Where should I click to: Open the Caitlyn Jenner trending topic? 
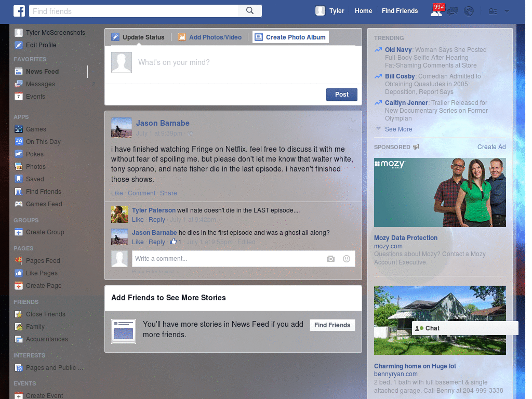[406, 103]
